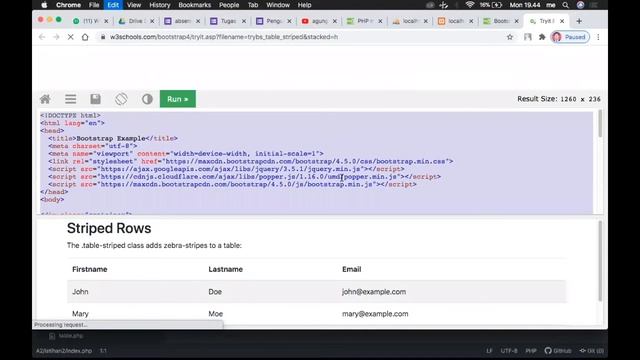
Task: Open the Help menu
Action: (304, 5)
